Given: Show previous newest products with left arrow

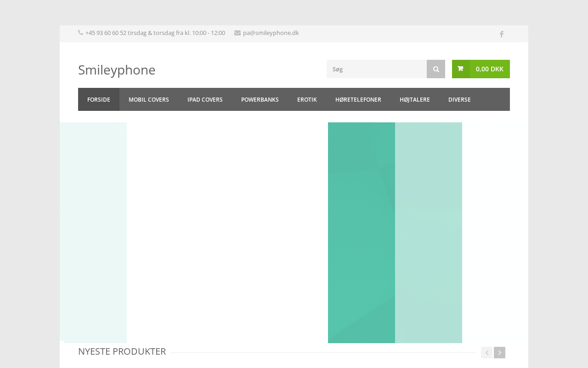Looking at the screenshot, I should 486,352.
